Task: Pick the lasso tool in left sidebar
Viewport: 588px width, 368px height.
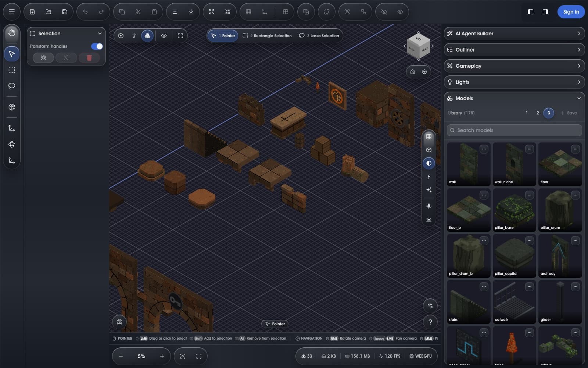Action: click(12, 86)
